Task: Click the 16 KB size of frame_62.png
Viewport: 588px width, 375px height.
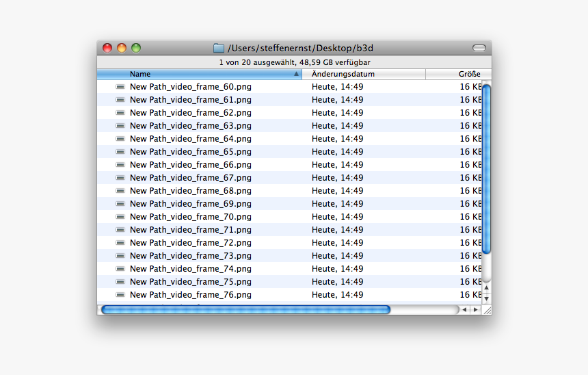Action: [x=470, y=113]
